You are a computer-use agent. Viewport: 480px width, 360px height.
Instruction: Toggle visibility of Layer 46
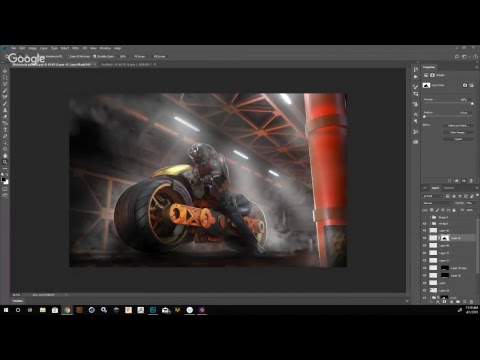[x=425, y=245]
